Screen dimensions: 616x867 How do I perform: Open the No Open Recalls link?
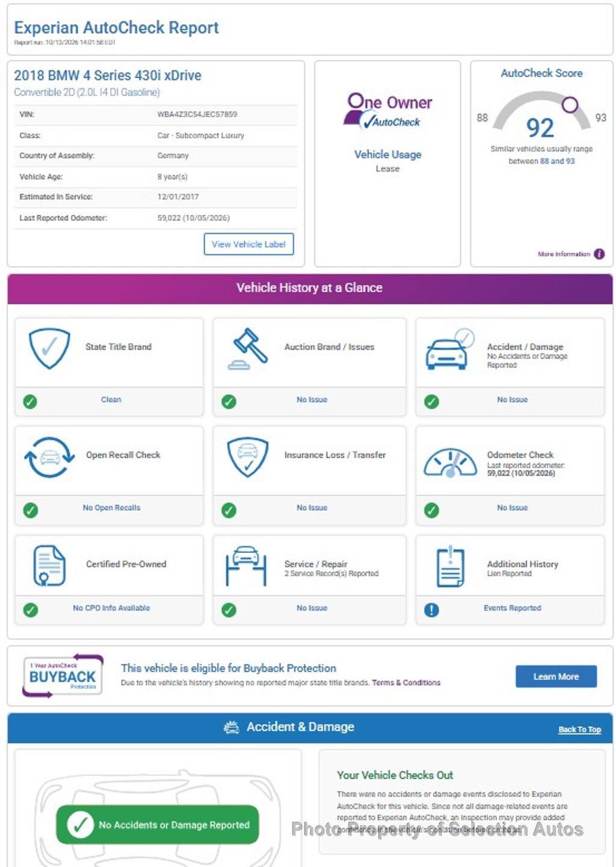[x=111, y=508]
